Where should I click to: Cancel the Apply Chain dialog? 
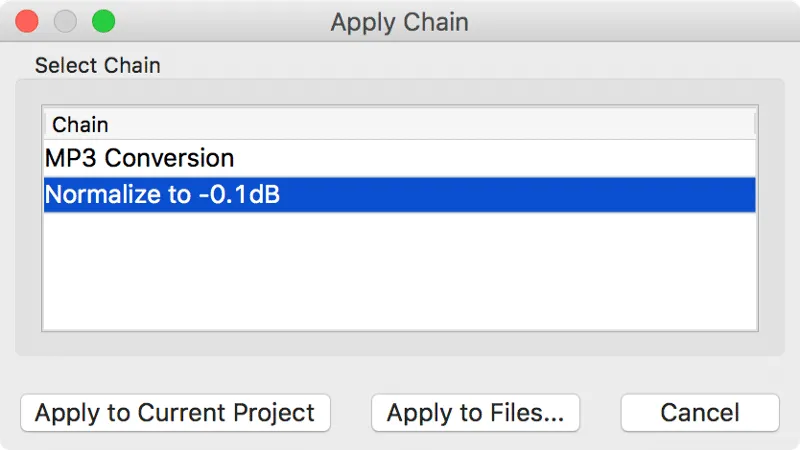tap(700, 413)
